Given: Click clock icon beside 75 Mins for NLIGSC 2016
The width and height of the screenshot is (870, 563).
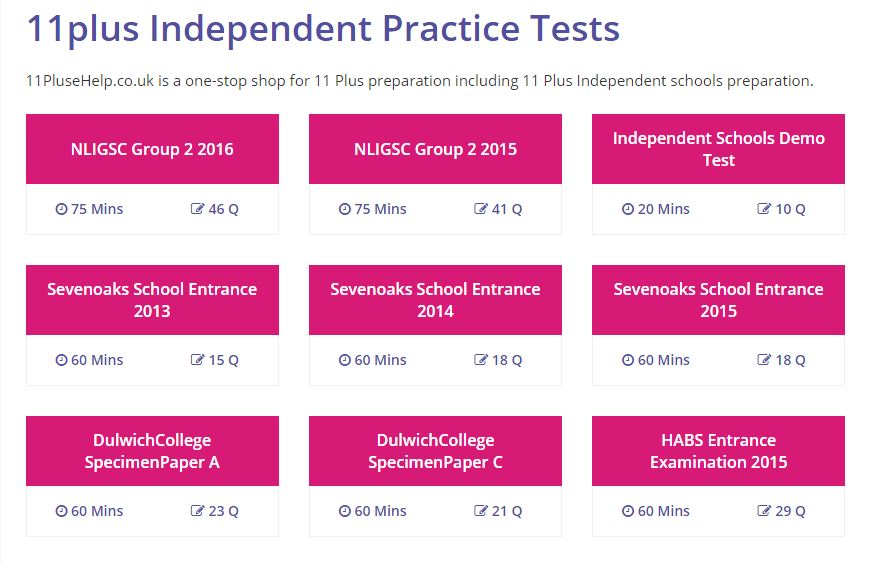Looking at the screenshot, I should [62, 209].
